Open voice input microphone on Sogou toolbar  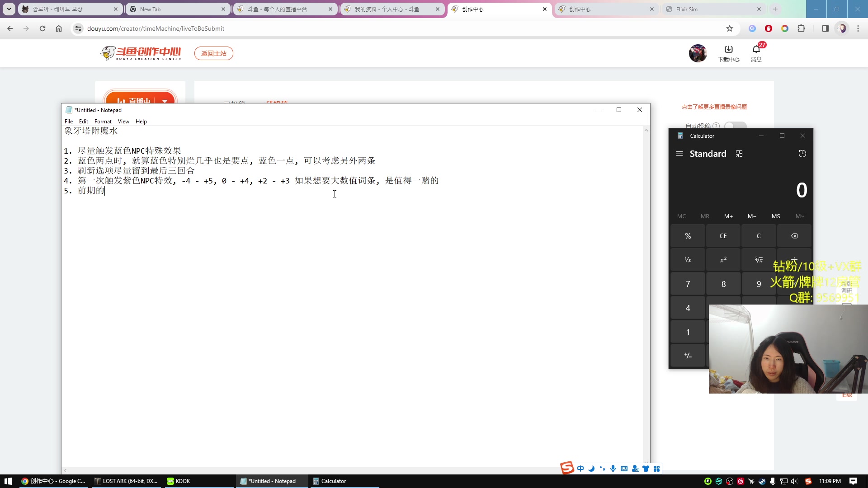pos(613,469)
